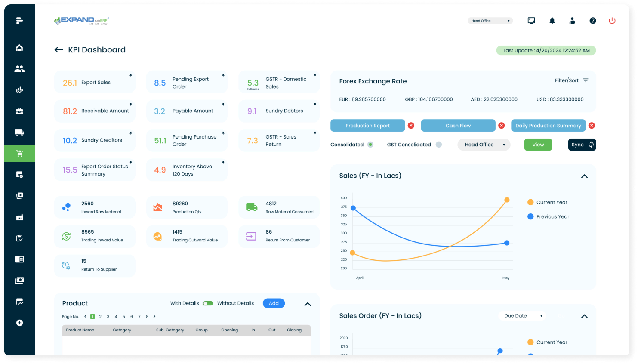This screenshot has height=364, width=638.
Task: Open the Daily Production Summary tab
Action: coord(548,126)
